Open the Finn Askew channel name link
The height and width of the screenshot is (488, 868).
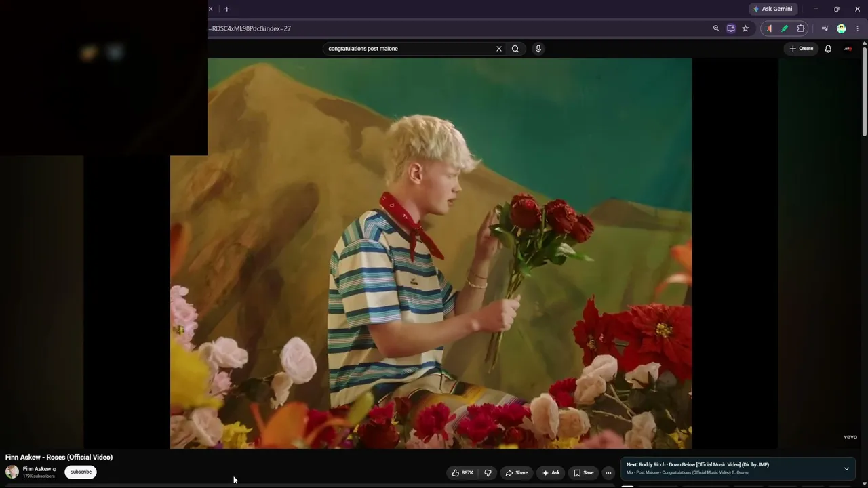click(37, 469)
